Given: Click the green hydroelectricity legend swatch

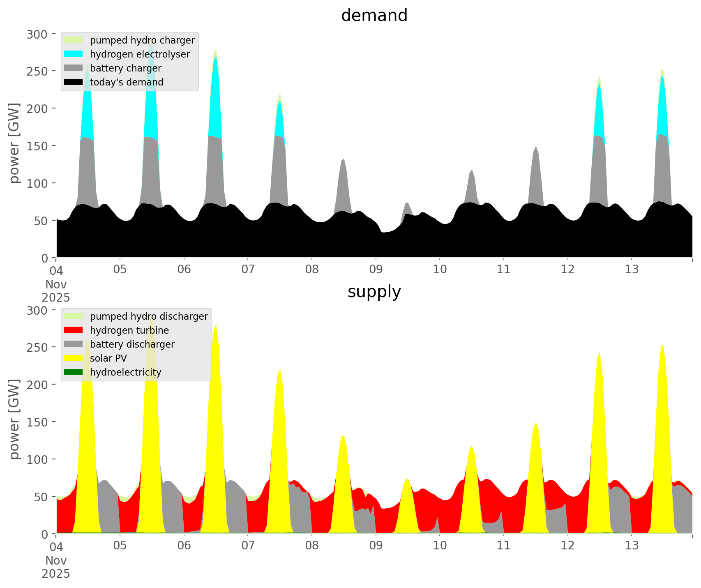Looking at the screenshot, I should (x=74, y=372).
